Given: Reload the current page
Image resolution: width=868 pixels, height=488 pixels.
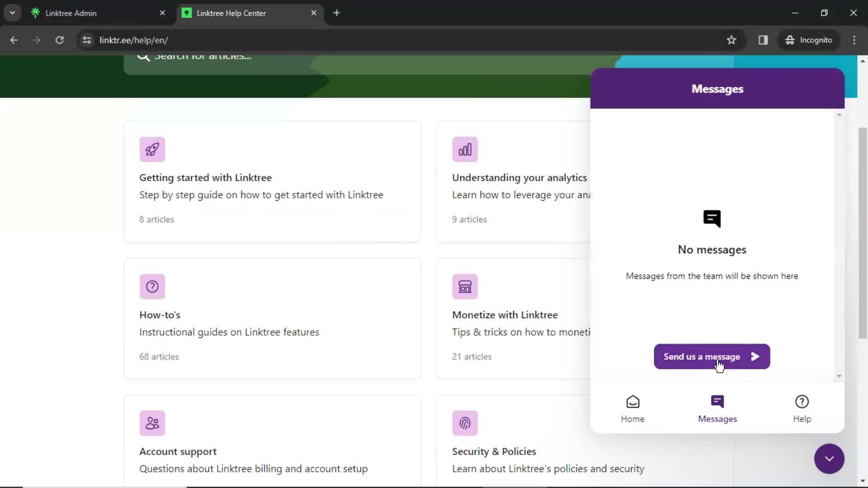Looking at the screenshot, I should [x=59, y=40].
